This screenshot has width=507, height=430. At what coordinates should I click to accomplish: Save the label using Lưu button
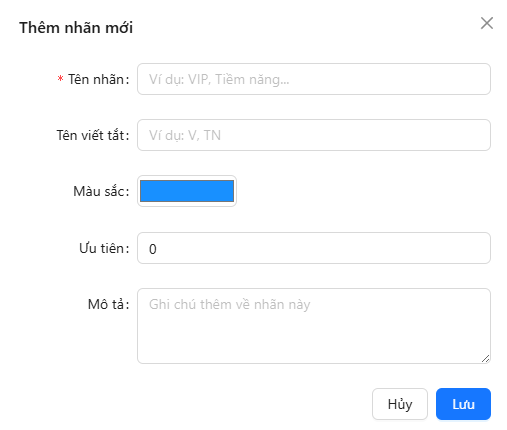tap(463, 404)
